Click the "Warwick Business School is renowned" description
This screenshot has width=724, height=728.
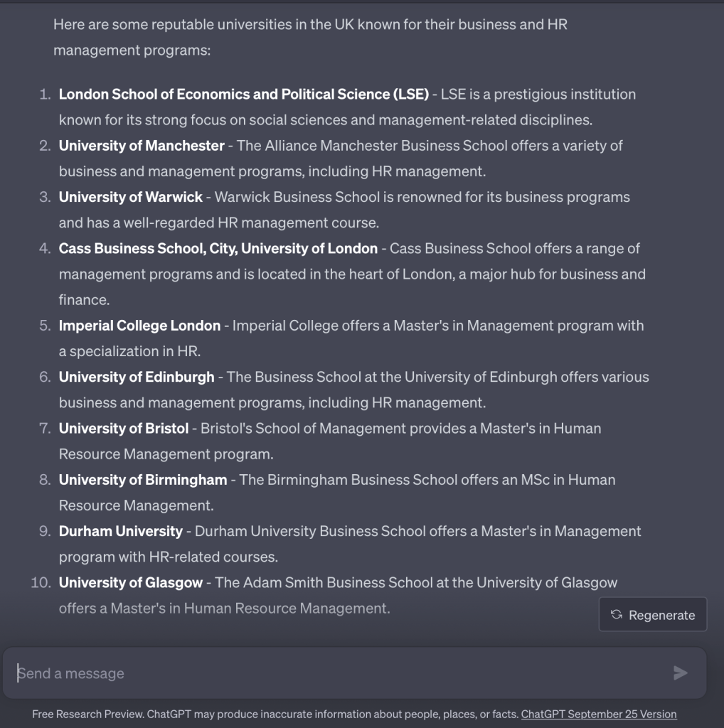click(422, 197)
